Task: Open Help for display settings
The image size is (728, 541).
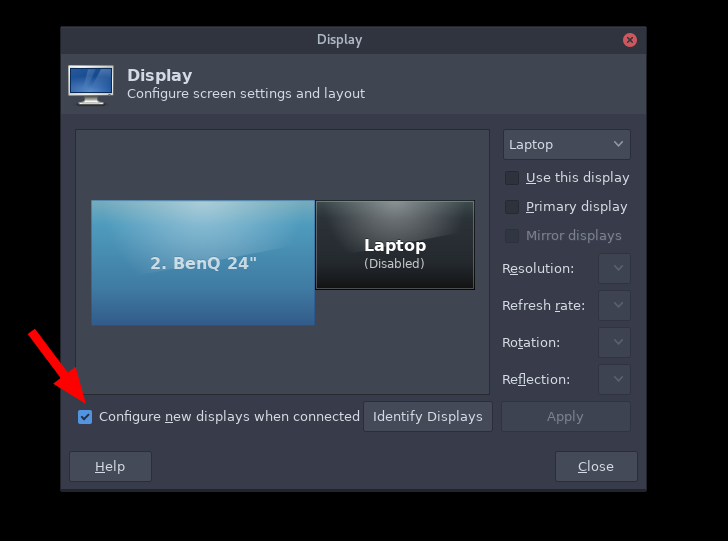Action: coord(110,467)
